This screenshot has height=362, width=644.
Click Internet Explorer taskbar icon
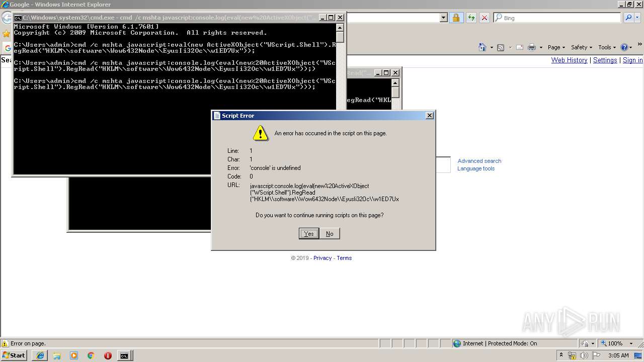(40, 355)
